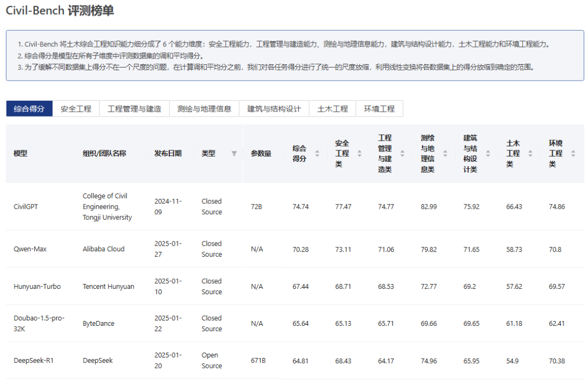Sort by 工程管理与建造类 column arrows

402,154
